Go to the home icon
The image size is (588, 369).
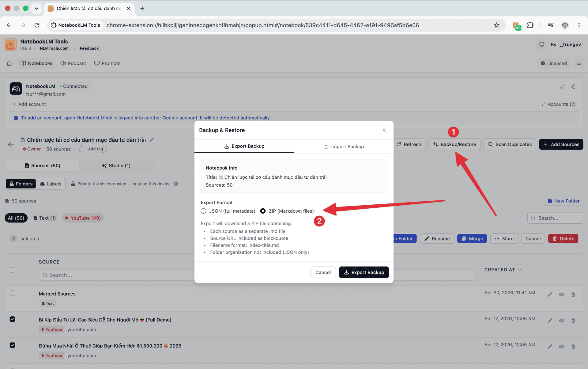[x=9, y=63]
